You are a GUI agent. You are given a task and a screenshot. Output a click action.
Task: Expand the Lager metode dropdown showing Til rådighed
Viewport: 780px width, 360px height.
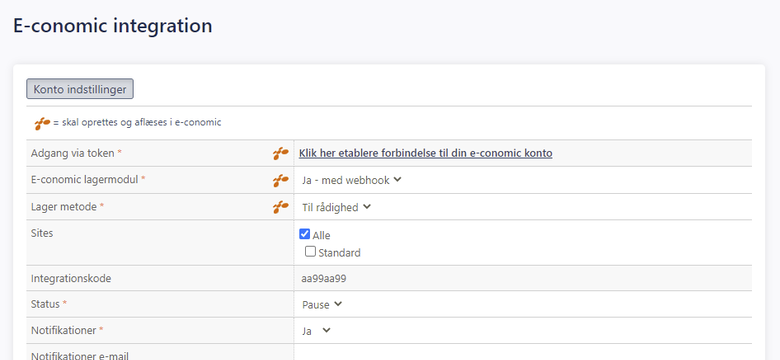point(336,207)
